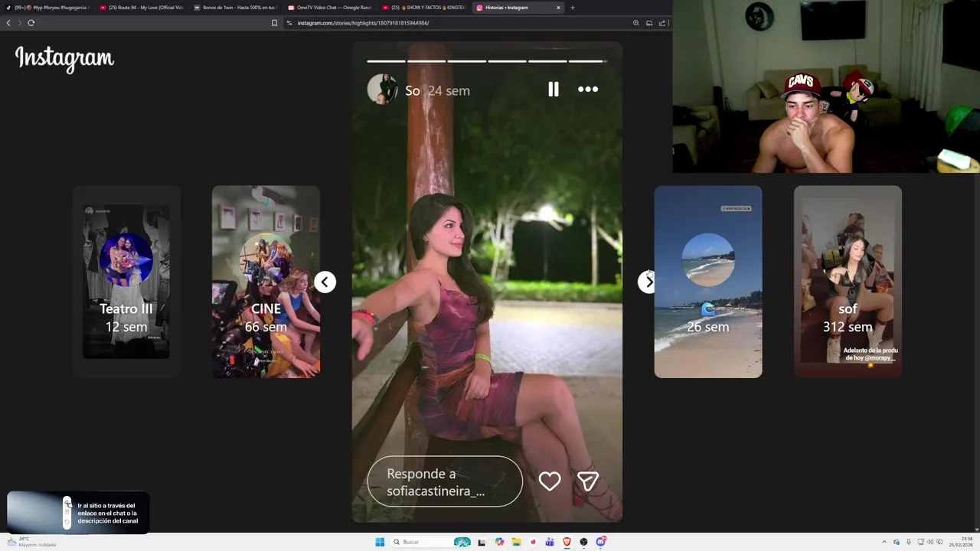Image resolution: width=980 pixels, height=551 pixels.
Task: Switch to the 'OmeTV Video Chat' tab
Action: (331, 8)
